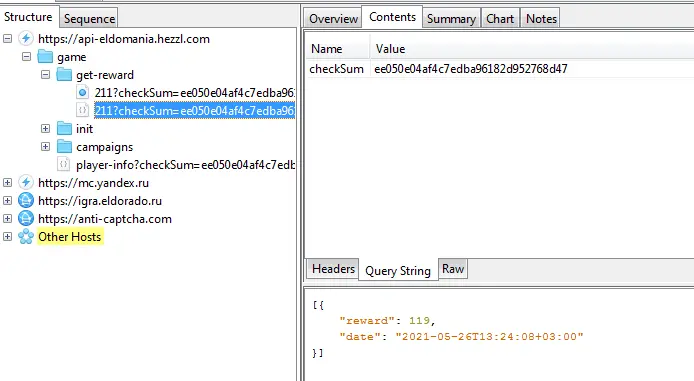Expand the init folder node
The width and height of the screenshot is (694, 381).
[46, 129]
